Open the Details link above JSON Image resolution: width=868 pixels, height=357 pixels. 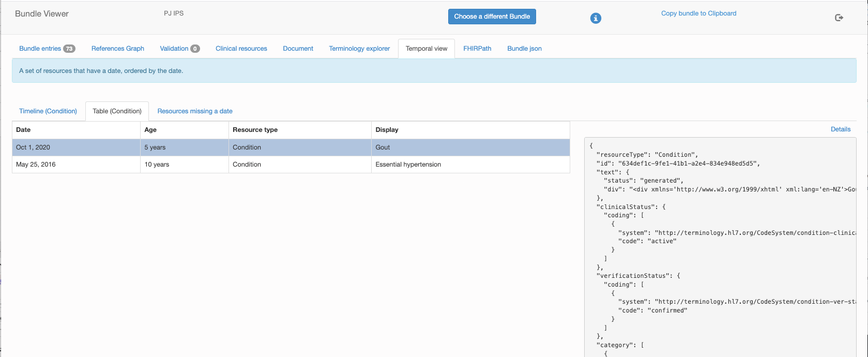point(841,129)
